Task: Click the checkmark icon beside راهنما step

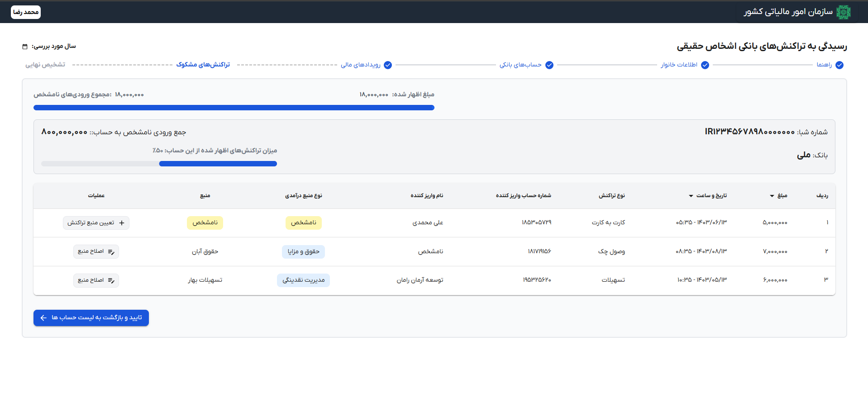Action: click(x=839, y=65)
